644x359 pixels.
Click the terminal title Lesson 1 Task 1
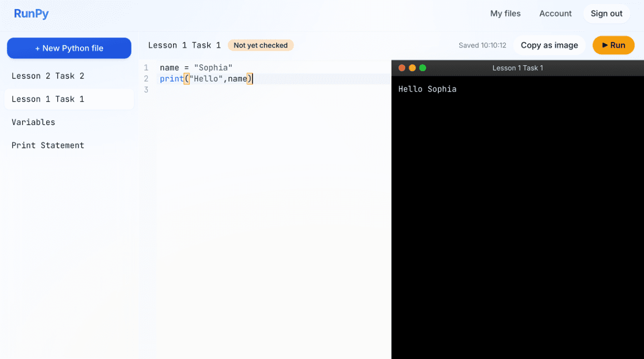pos(518,68)
